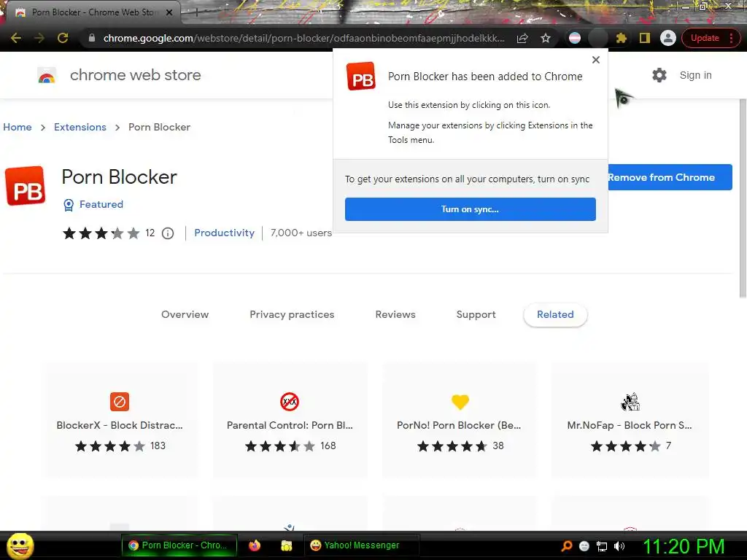Screen dimensions: 747x560
Task: Click the dark round icon left of Extensions
Action: (x=598, y=38)
